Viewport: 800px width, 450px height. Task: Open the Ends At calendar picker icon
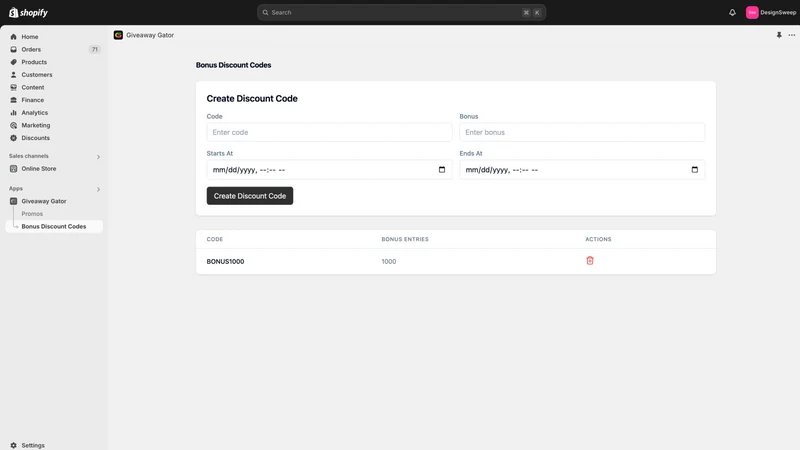pos(694,170)
